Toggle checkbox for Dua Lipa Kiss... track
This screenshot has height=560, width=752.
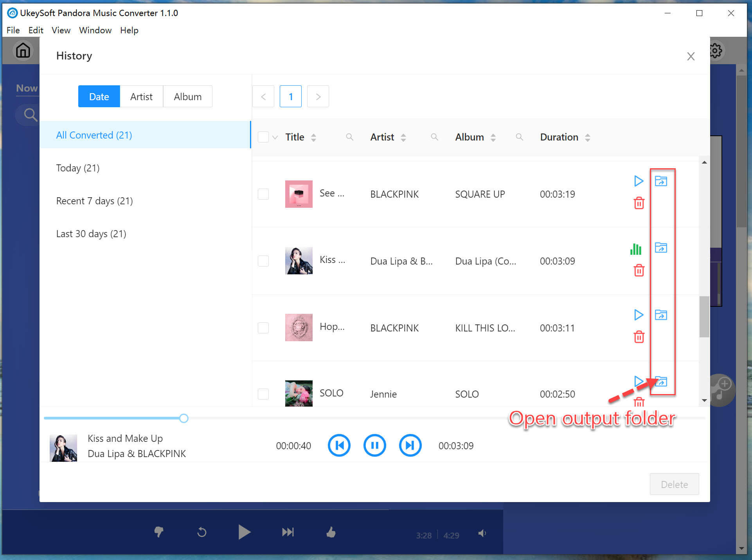264,261
